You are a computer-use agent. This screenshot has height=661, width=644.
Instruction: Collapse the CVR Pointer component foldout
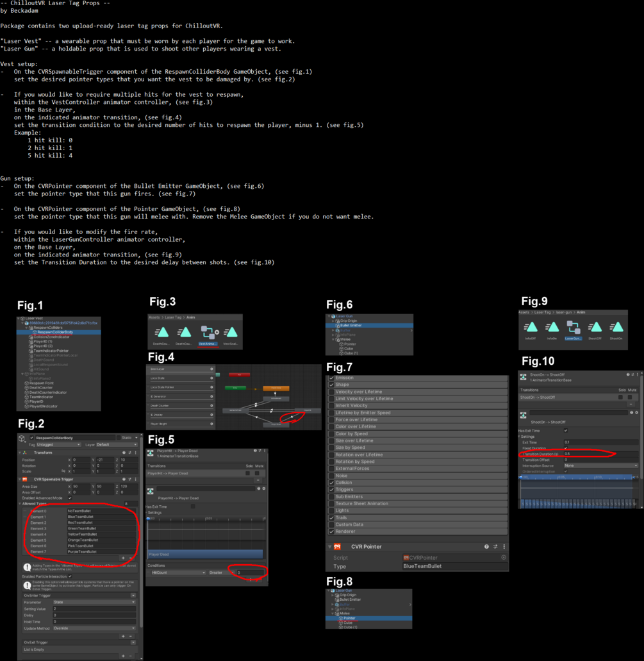click(x=329, y=547)
